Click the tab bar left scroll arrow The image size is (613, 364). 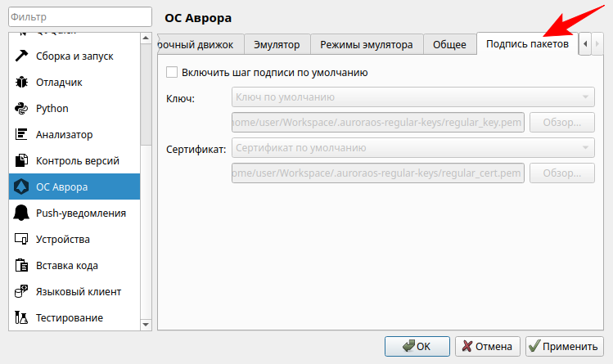[x=585, y=43]
